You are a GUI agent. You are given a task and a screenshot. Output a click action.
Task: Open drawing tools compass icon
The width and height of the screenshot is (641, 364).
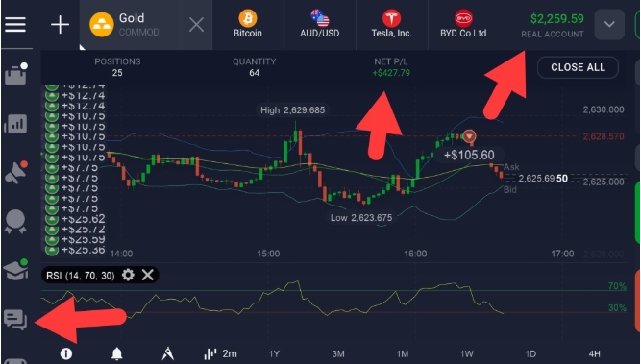coord(167,353)
